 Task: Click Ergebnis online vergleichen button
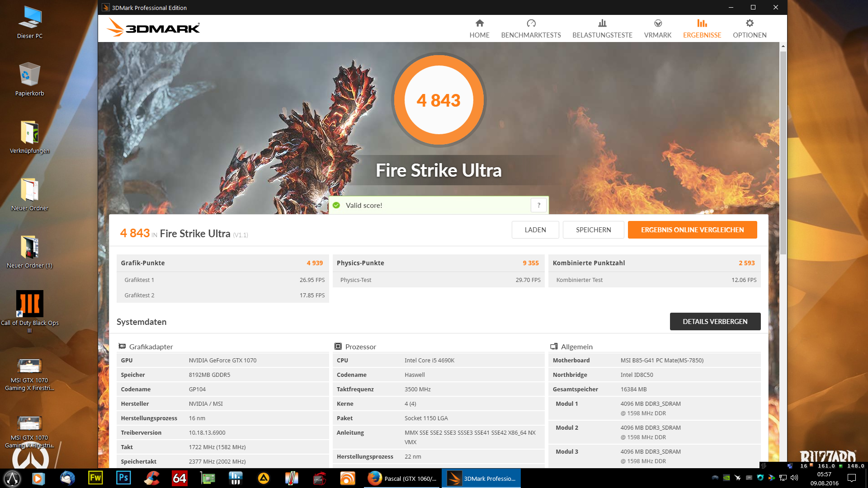692,230
